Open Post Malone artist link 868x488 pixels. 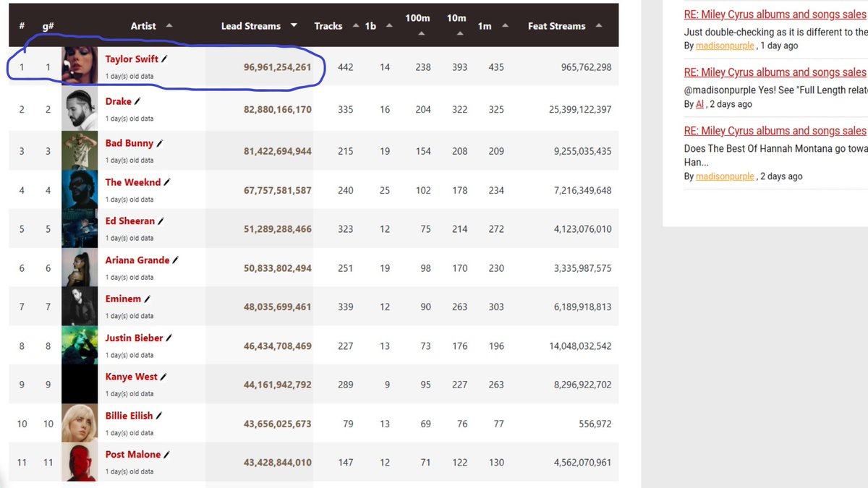133,455
